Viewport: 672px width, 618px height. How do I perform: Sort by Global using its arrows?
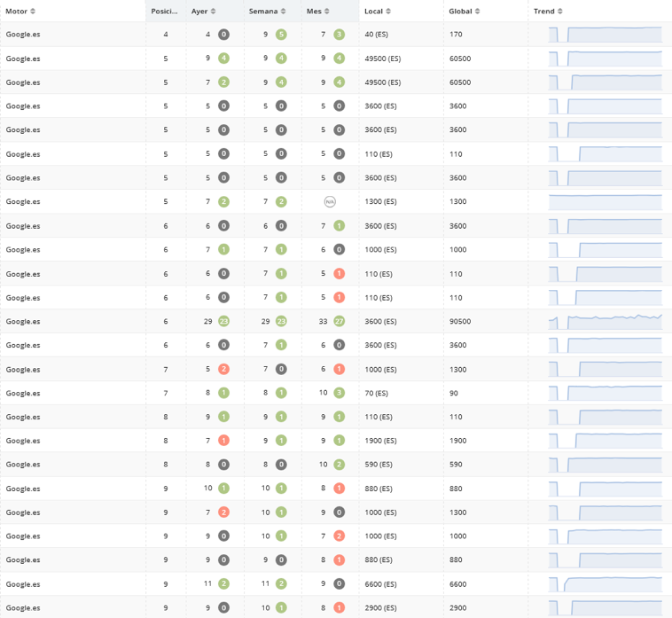click(478, 12)
